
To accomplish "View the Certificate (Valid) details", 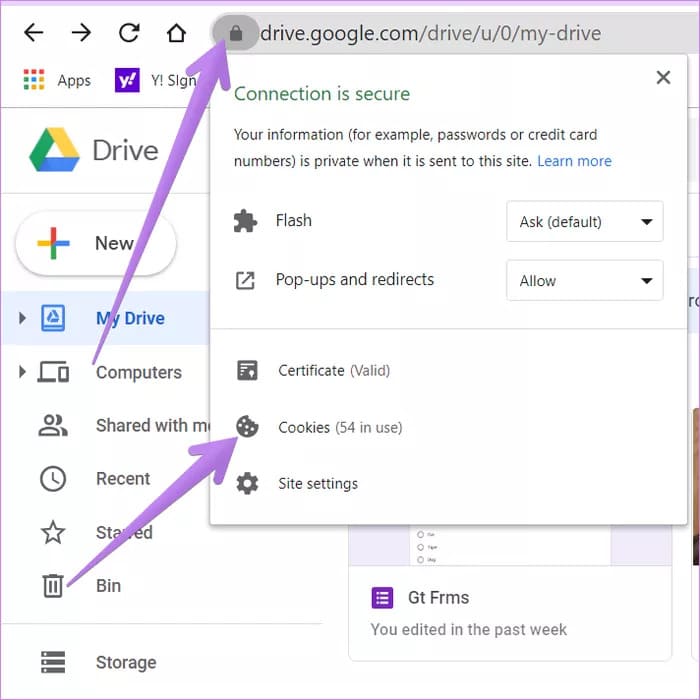I will point(333,371).
